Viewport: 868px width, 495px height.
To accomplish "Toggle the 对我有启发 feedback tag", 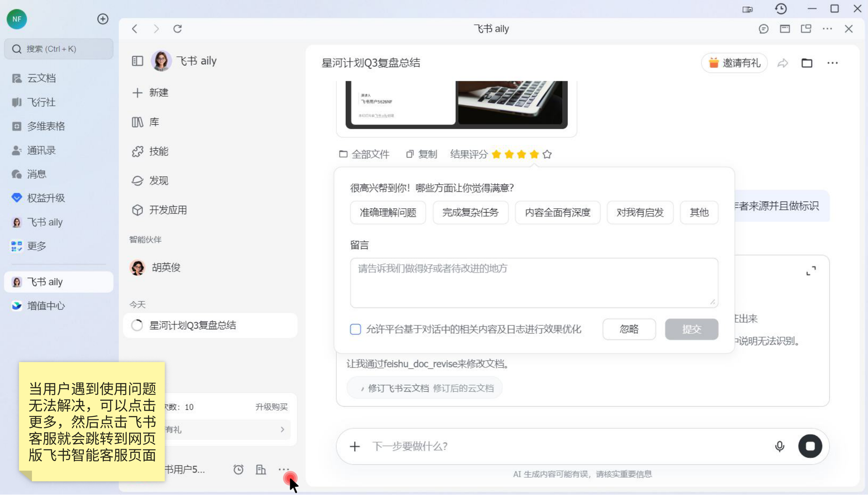I will coord(640,213).
